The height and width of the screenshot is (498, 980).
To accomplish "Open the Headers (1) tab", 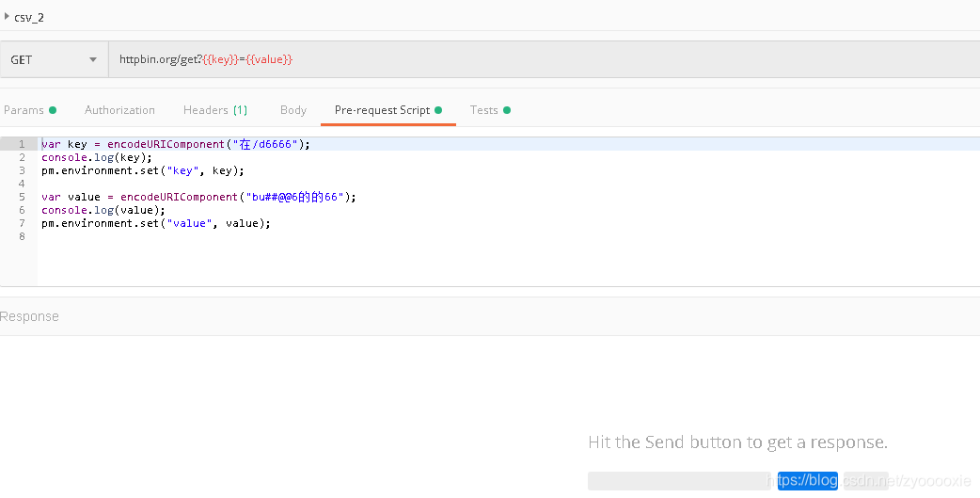I will coord(215,110).
